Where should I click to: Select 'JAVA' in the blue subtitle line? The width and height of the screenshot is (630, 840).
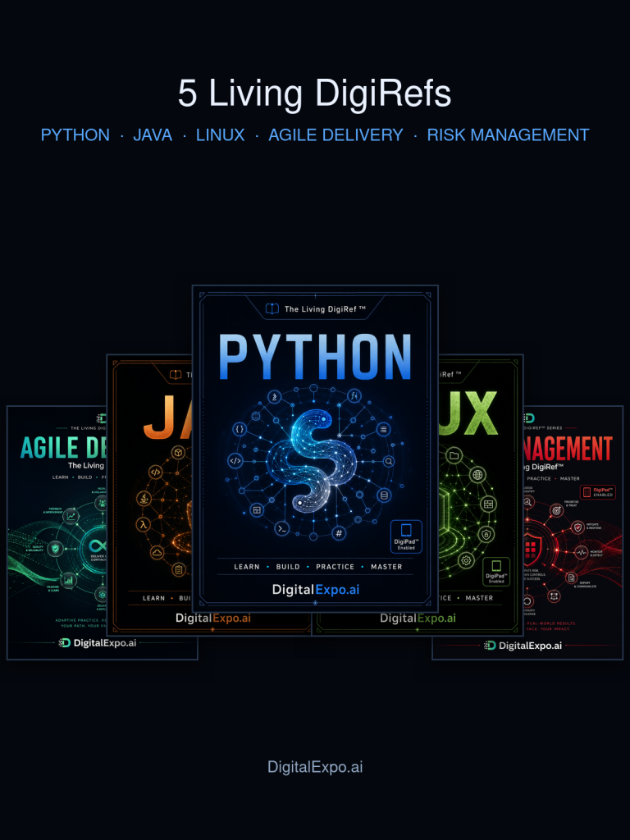(x=153, y=135)
